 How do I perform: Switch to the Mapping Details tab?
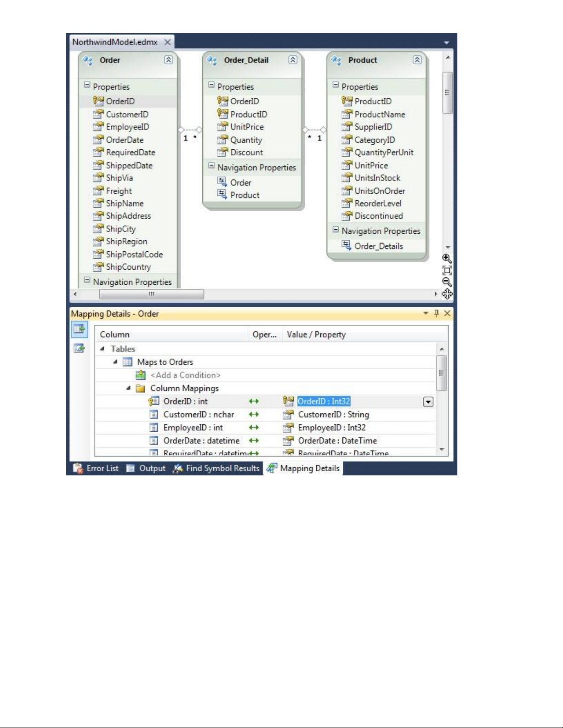click(x=303, y=468)
